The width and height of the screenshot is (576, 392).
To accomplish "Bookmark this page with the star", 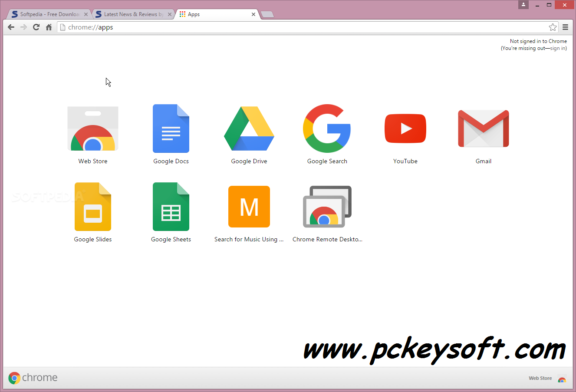I will tap(553, 27).
